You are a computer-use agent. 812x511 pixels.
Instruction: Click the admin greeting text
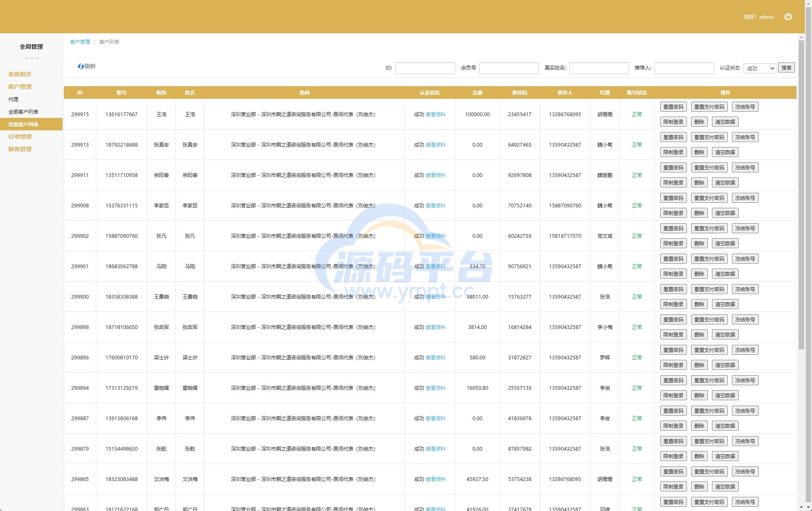pos(759,17)
